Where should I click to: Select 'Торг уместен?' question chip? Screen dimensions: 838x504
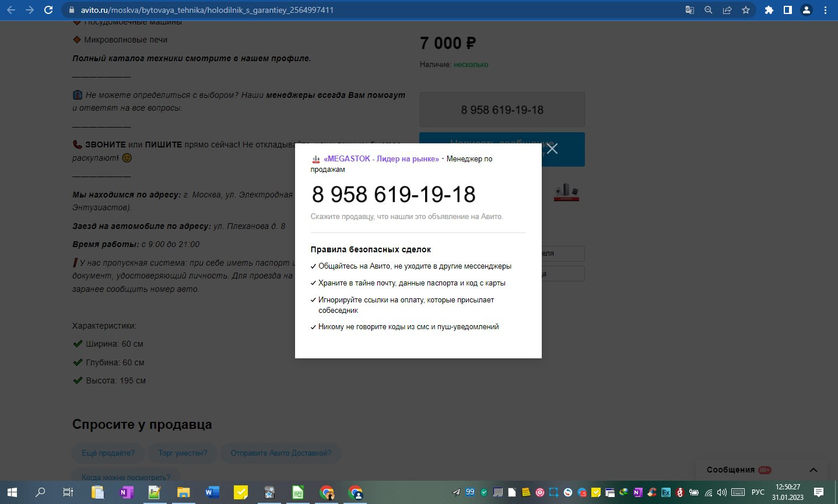183,453
